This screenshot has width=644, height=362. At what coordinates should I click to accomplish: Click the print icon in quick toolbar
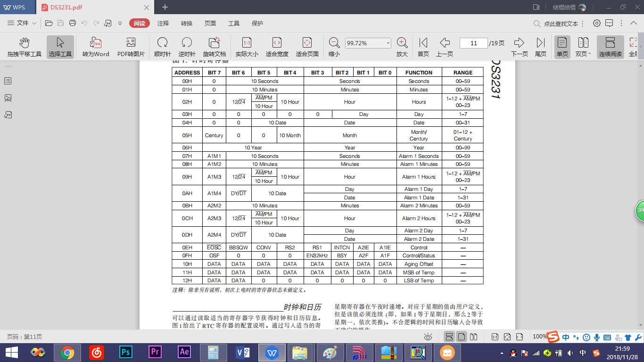coord(73,23)
